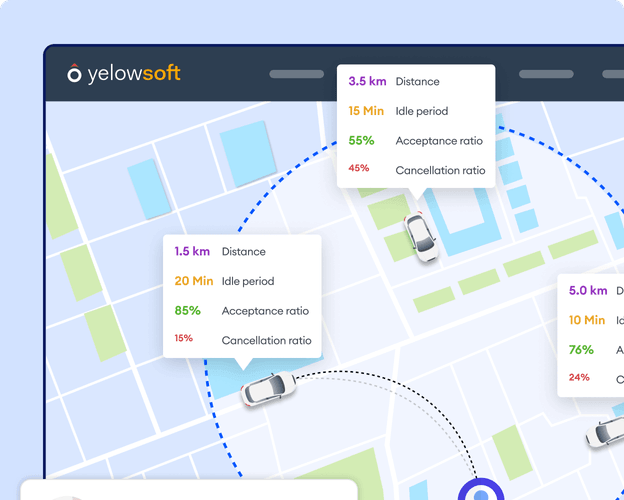Click '15 Min' idle period value
Image resolution: width=624 pixels, height=500 pixels.
(x=366, y=111)
